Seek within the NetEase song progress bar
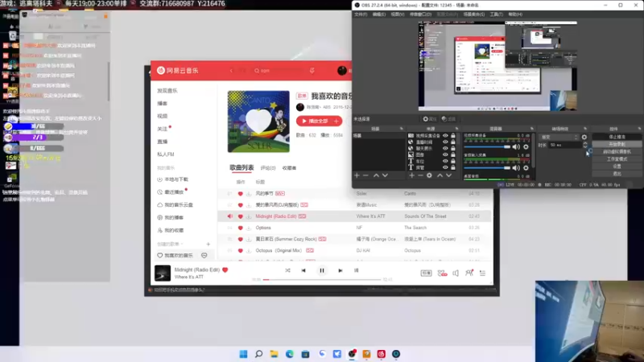The image size is (644, 362). 321,279
